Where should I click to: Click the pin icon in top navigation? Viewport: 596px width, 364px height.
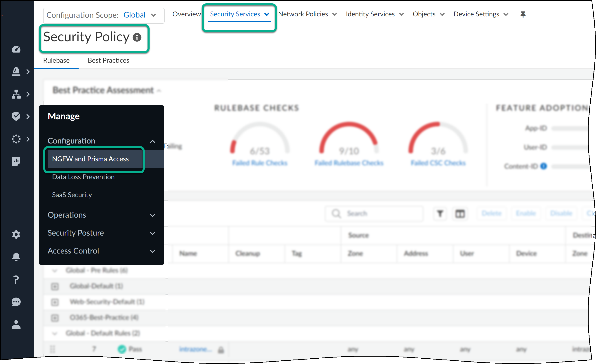(523, 14)
